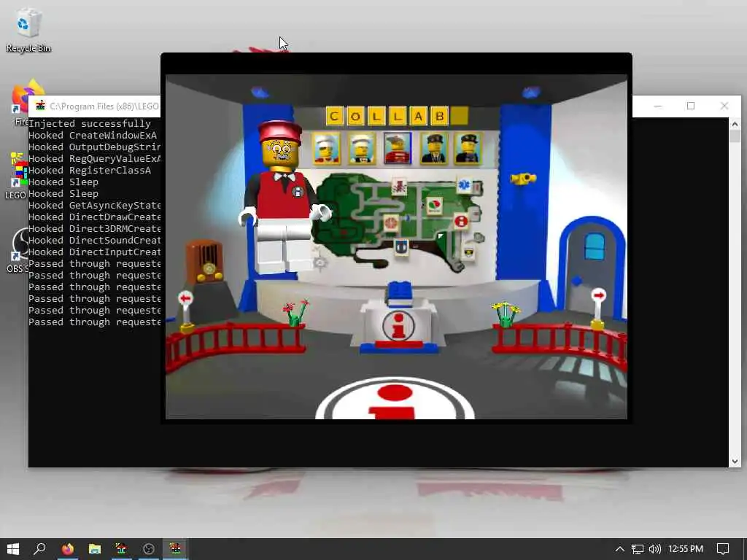The height and width of the screenshot is (560, 747).
Task: Open the police badge map icon
Action: point(468,252)
